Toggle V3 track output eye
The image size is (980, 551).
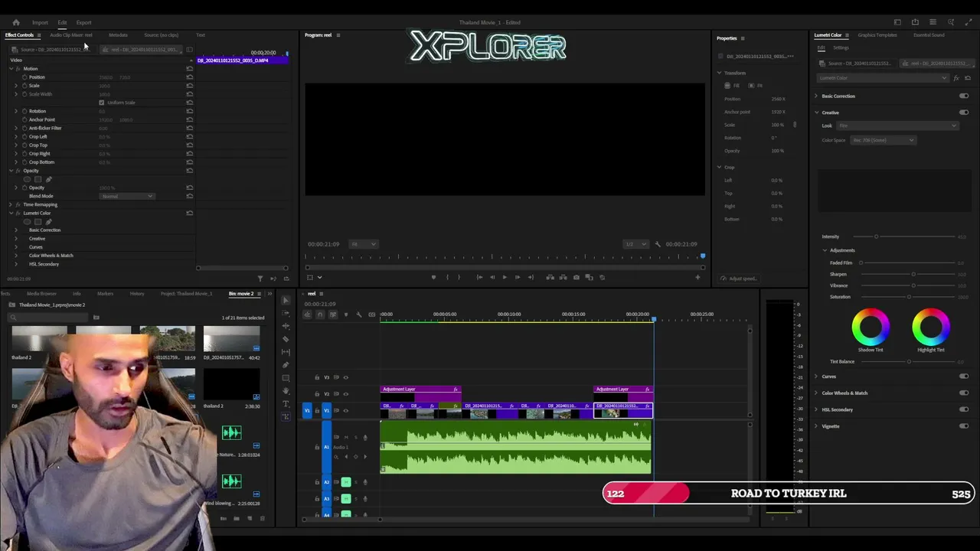(345, 377)
